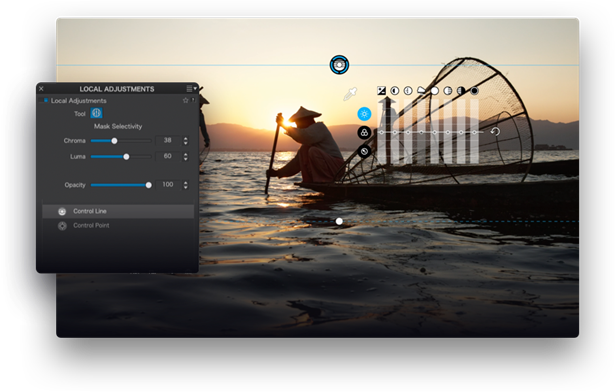Open the Local Adjustments panel menu dropdown
The width and height of the screenshot is (615, 392).
(191, 89)
